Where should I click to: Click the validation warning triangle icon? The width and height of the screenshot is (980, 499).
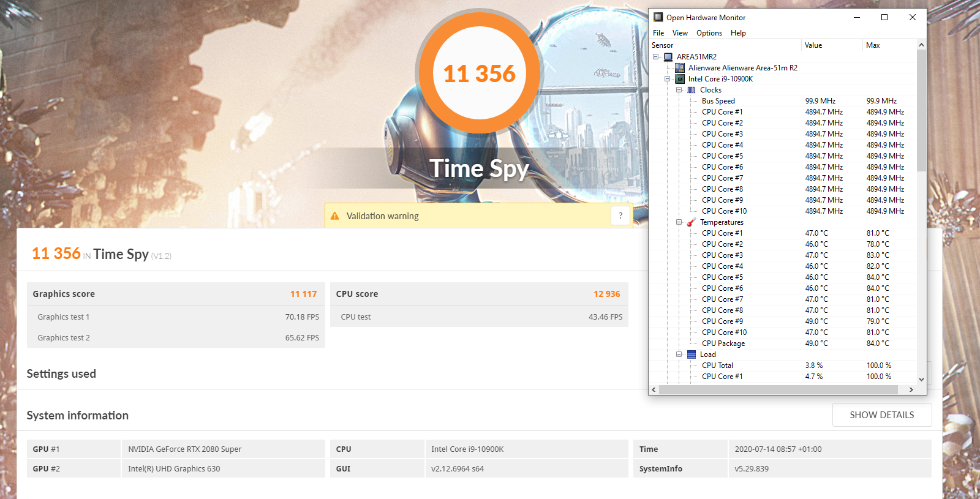point(335,216)
